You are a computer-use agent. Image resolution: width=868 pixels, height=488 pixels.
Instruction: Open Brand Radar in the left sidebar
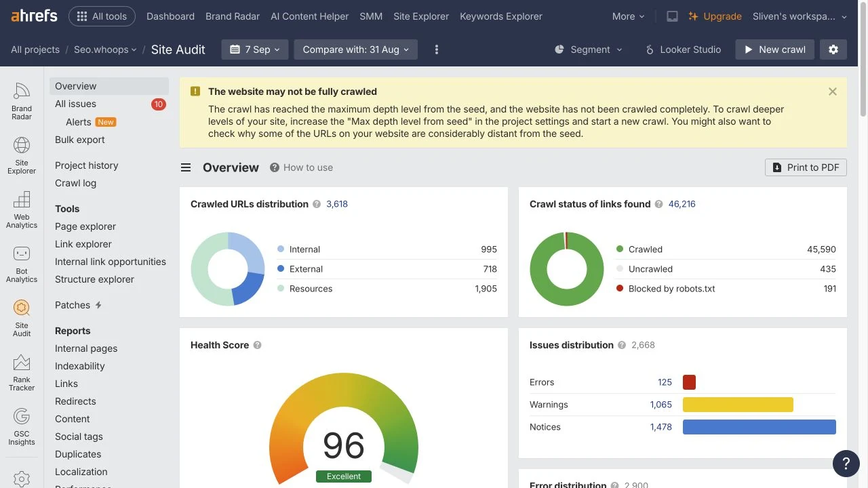click(x=22, y=102)
